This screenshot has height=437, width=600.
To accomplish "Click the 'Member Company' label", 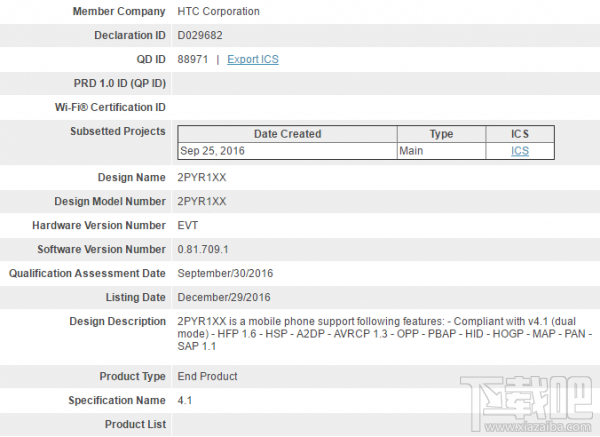I will tap(119, 11).
